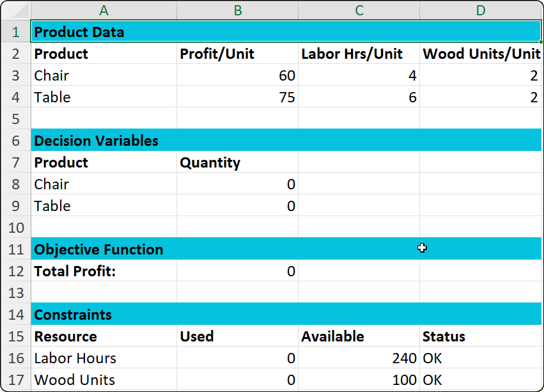Image resolution: width=544 pixels, height=392 pixels.
Task: Select column A header
Action: pyautogui.click(x=104, y=10)
